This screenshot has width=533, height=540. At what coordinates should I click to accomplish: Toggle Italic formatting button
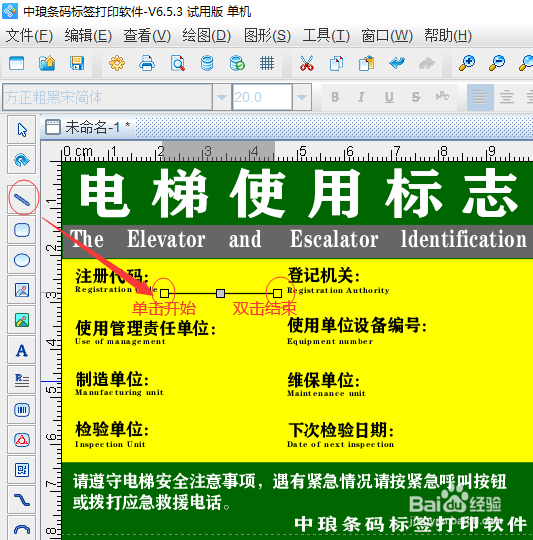(361, 97)
